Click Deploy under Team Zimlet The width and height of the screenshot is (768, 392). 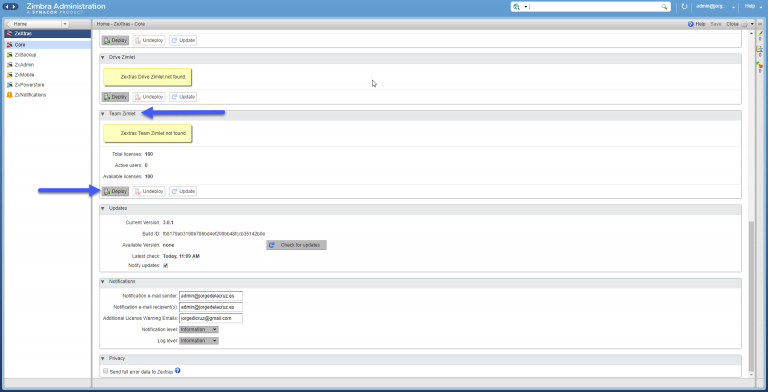pos(115,191)
